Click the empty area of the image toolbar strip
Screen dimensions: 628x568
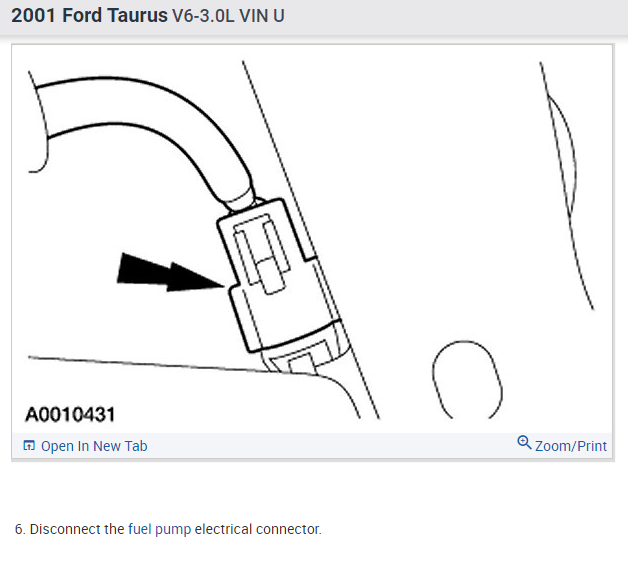[x=332, y=446]
